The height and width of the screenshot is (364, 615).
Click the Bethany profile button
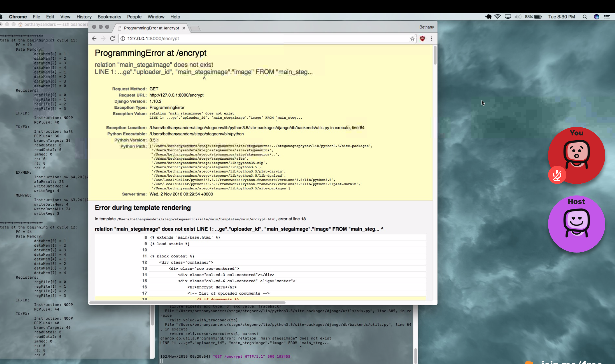[426, 27]
